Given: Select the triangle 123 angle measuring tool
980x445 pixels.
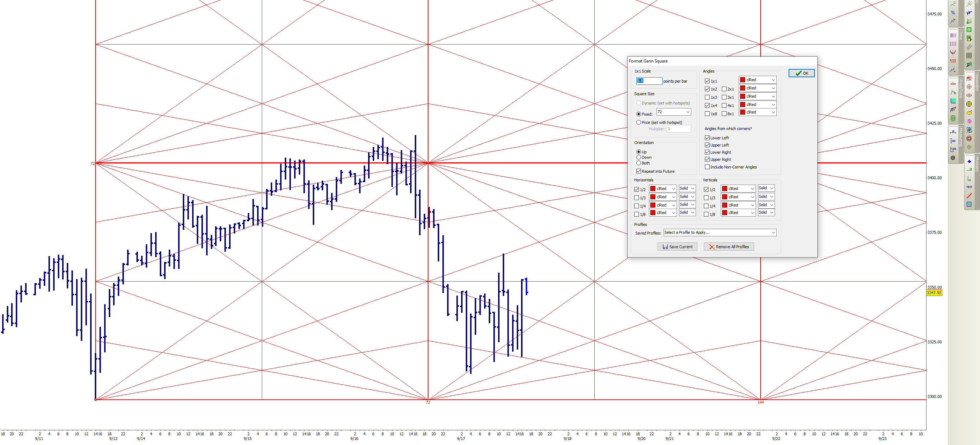Looking at the screenshot, I should coord(953,149).
